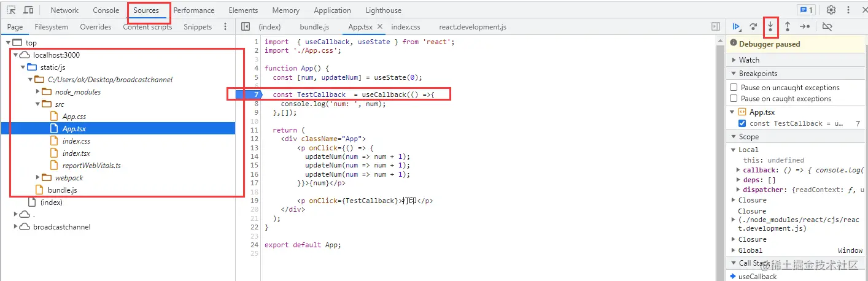Screen dimensions: 868x281
Task: Open DevTools settings gear icon
Action: pyautogui.click(x=831, y=10)
